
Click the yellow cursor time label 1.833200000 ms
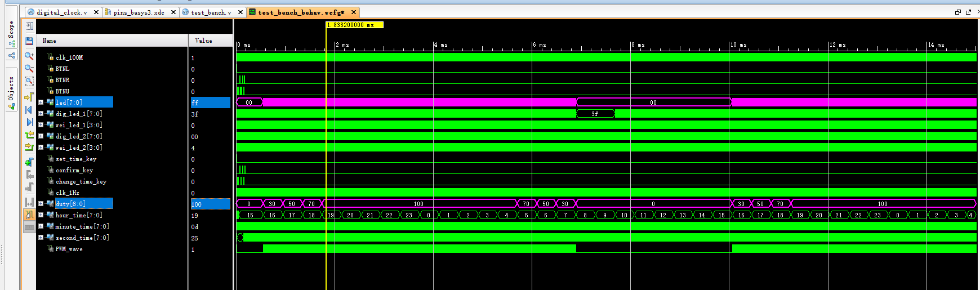click(x=354, y=25)
